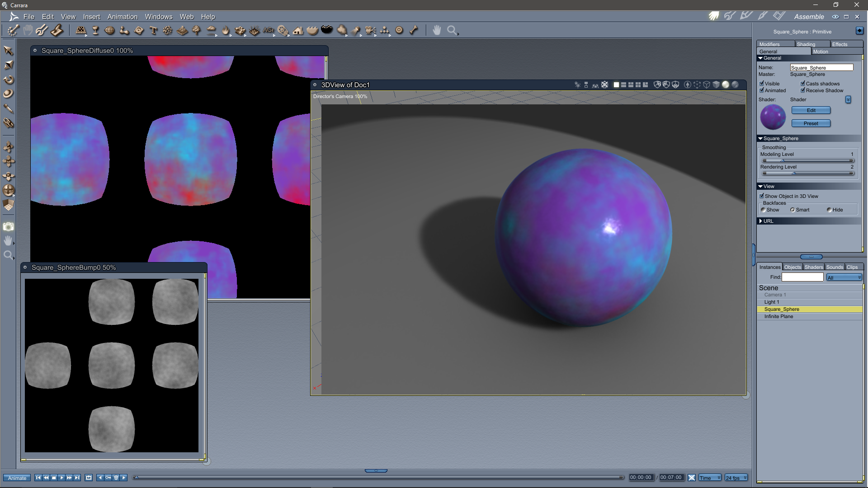Click the shader Edit button
The height and width of the screenshot is (488, 868).
(811, 110)
